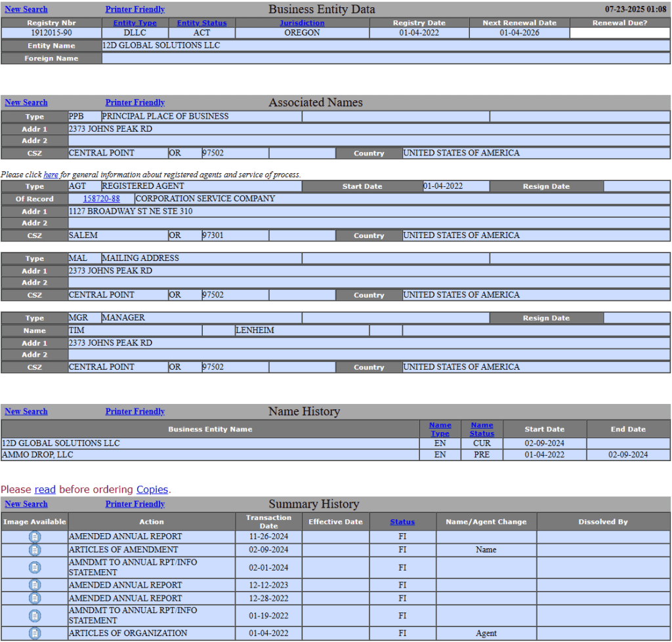The image size is (672, 642).
Task: Open the image for the 11-26-2024 Amended Annual Report
Action: 34,536
